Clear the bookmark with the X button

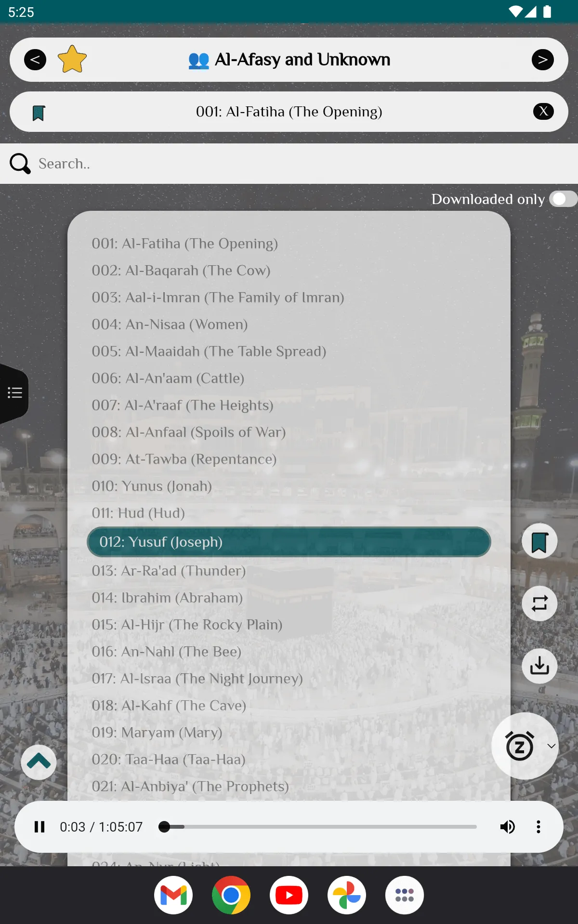(x=543, y=112)
